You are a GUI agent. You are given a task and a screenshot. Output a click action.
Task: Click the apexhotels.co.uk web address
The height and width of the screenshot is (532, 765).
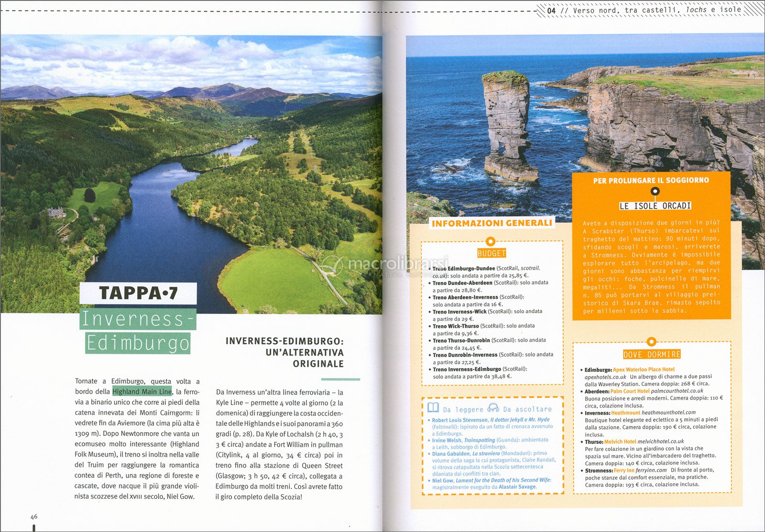605,377
